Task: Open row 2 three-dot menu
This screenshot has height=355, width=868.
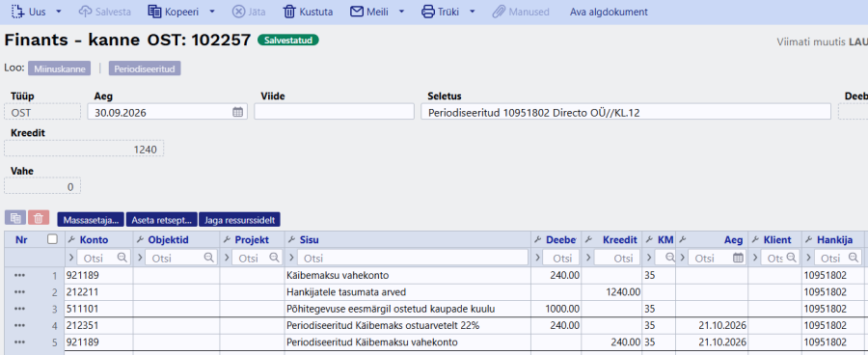Action: 20,292
